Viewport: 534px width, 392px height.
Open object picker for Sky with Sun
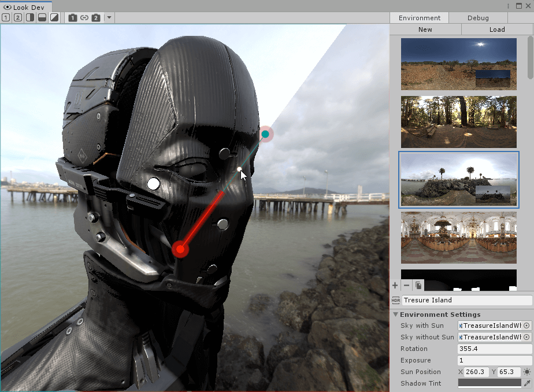point(526,326)
